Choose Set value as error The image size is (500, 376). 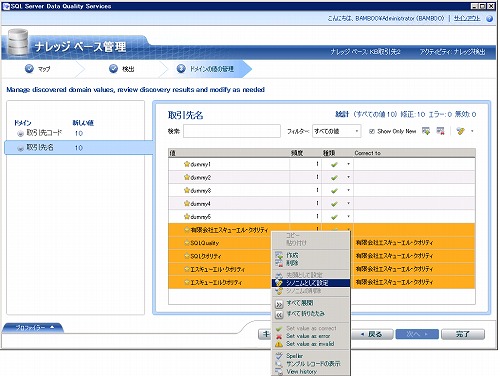[x=311, y=336]
